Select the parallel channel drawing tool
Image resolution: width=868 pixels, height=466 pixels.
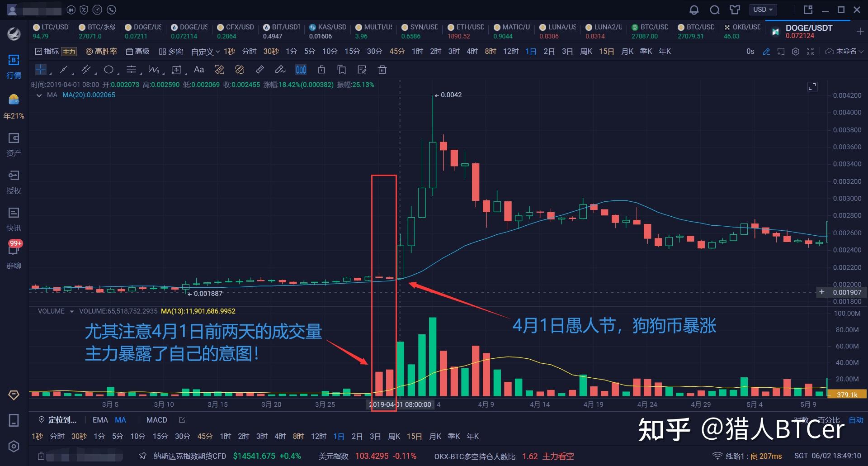coord(85,69)
